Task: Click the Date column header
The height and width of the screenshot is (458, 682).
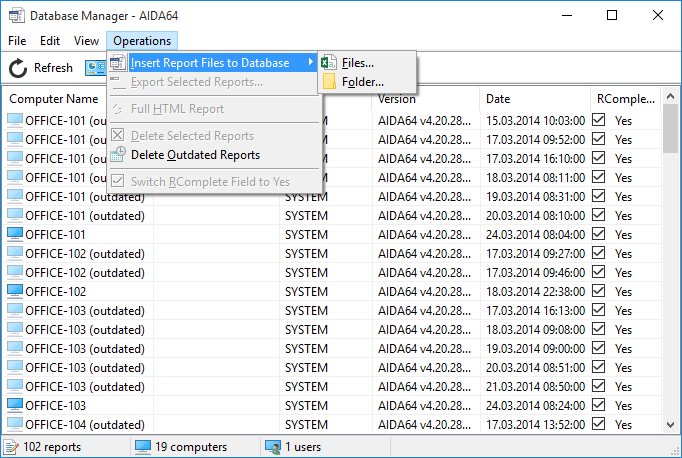Action: [497, 99]
